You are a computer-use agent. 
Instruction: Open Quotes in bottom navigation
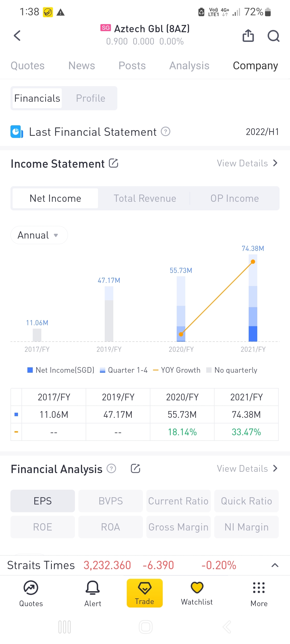(x=31, y=594)
